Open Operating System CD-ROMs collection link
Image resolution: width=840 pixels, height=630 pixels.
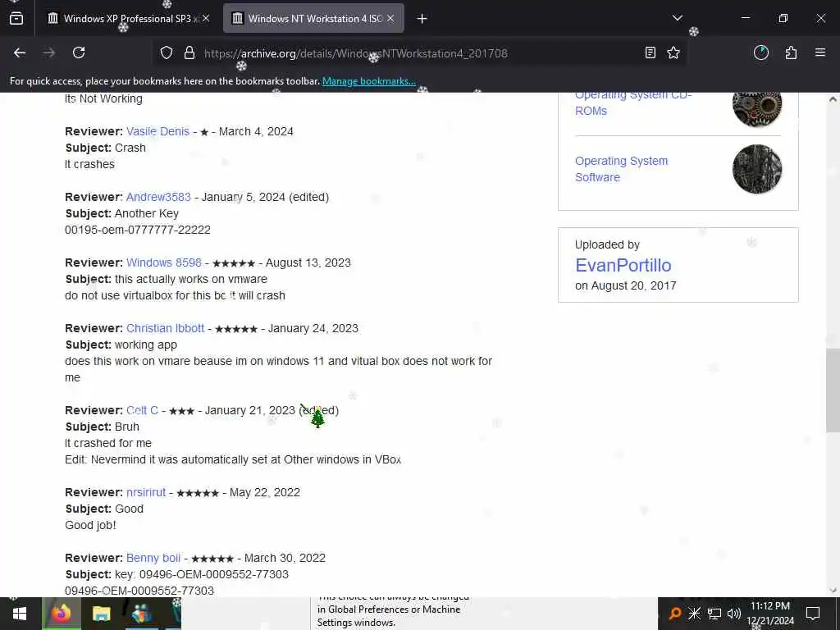pyautogui.click(x=633, y=103)
